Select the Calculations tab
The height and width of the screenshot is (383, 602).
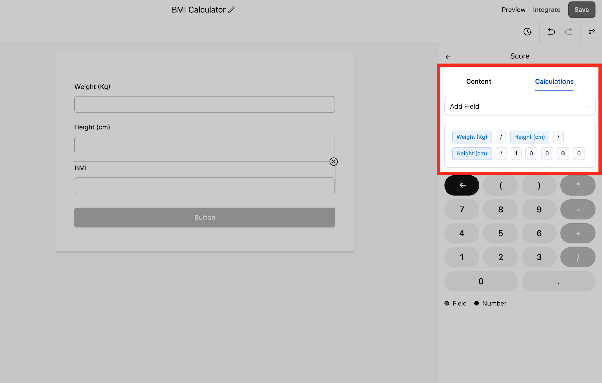coord(554,81)
